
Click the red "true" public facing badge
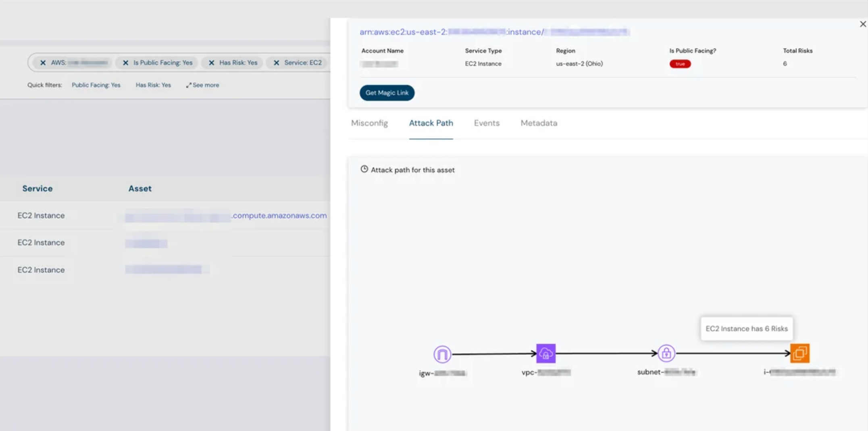680,63
